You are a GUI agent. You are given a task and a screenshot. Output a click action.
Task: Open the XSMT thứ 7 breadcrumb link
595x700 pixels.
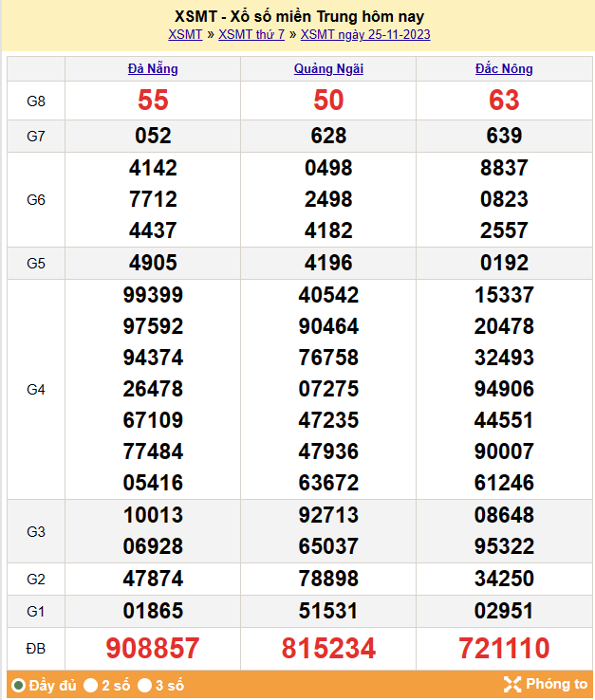(251, 34)
